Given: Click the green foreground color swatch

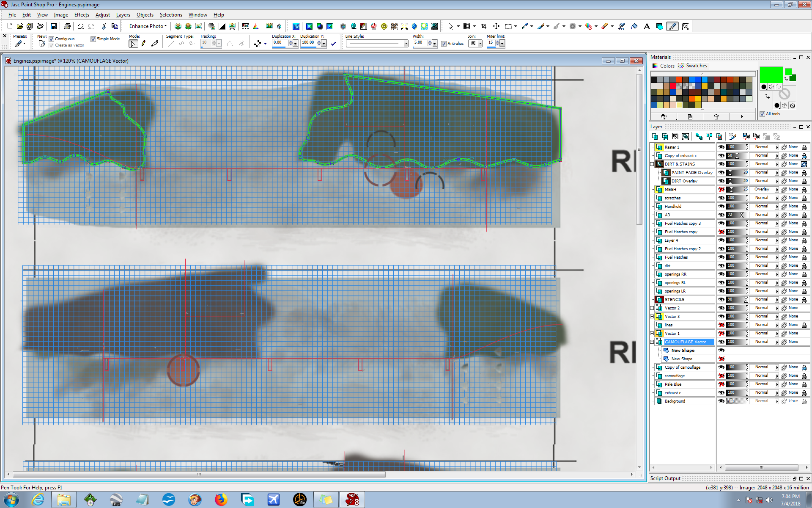Looking at the screenshot, I should coord(771,75).
